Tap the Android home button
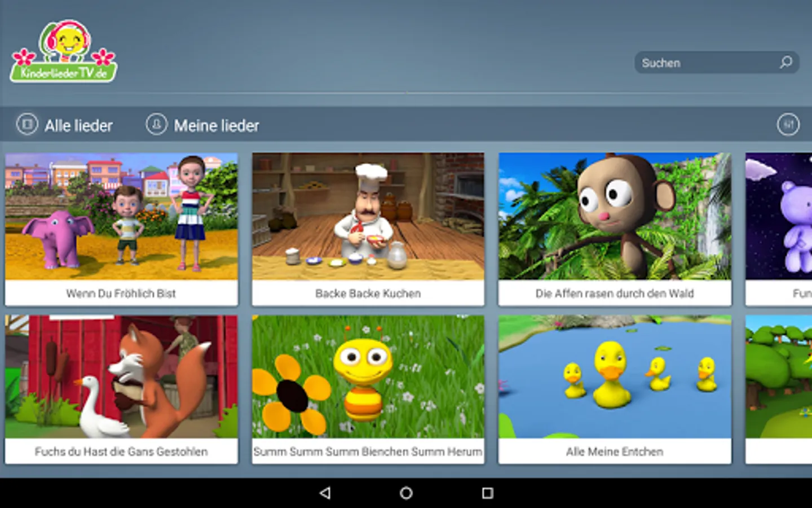812x508 pixels. (x=406, y=493)
